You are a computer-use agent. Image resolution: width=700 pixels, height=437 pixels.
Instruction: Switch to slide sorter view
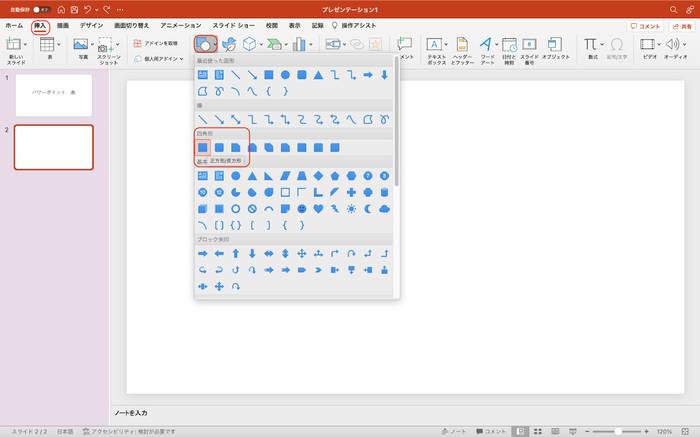[538, 431]
